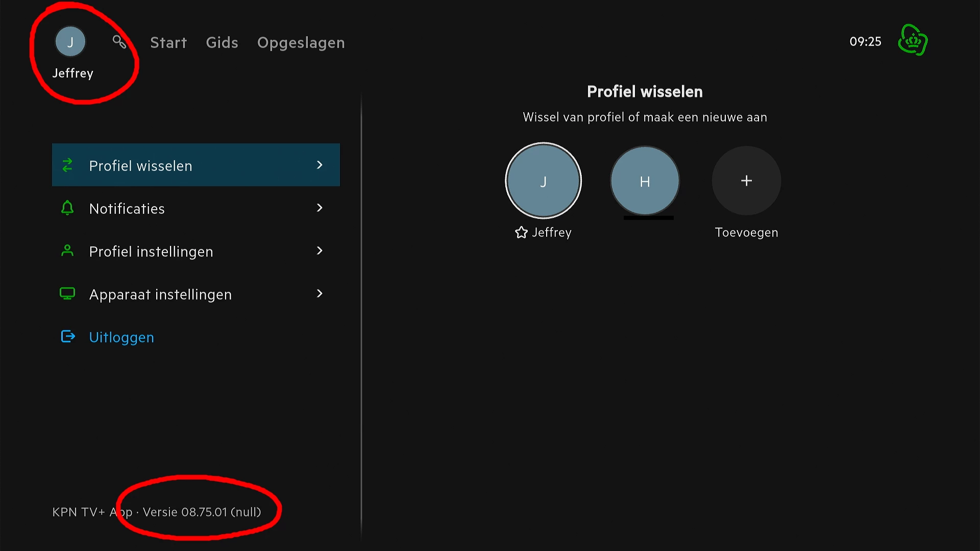The width and height of the screenshot is (980, 551).
Task: Click the Uitloggen link
Action: 121,337
